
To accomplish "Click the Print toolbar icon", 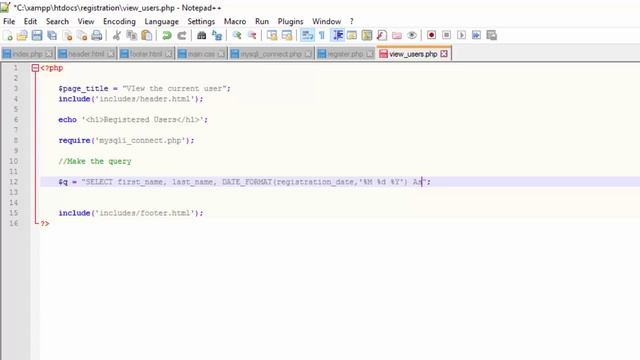I will 97,36.
